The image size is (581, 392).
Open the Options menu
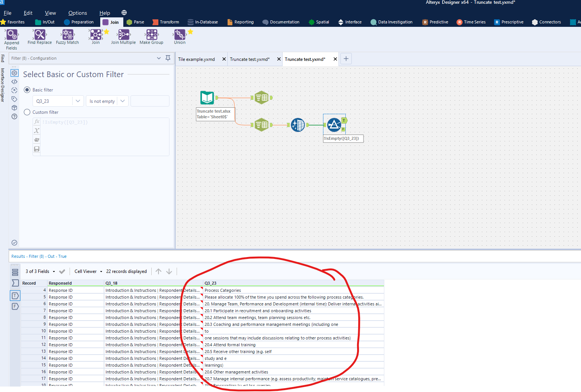(x=78, y=12)
